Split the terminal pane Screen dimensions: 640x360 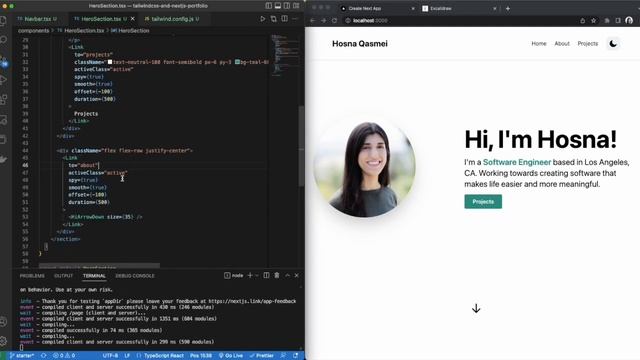pos(266,276)
